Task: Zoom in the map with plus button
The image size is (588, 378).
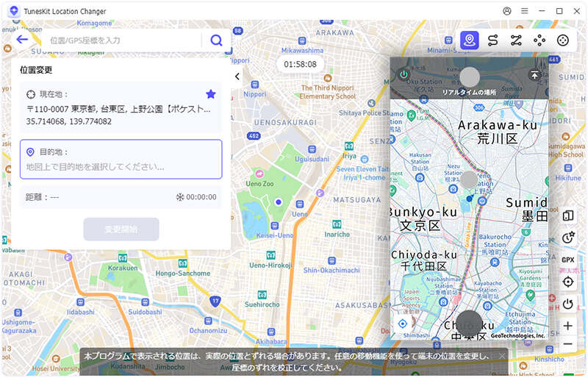Action: point(567,326)
